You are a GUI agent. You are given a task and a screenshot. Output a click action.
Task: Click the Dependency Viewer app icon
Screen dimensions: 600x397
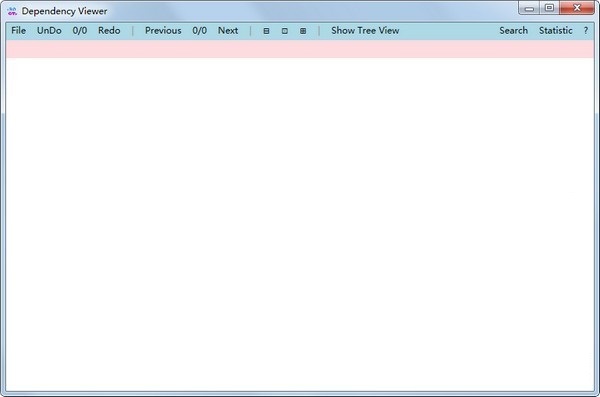coord(12,11)
